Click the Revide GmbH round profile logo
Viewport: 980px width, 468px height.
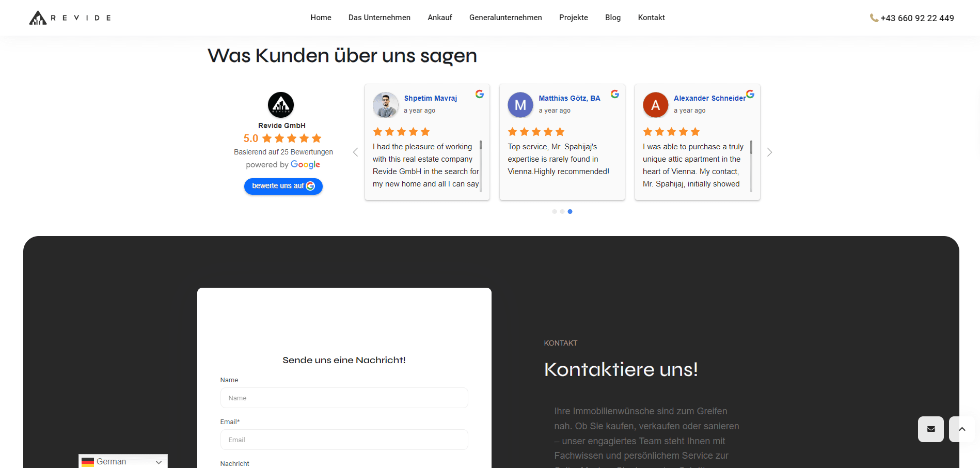[281, 105]
